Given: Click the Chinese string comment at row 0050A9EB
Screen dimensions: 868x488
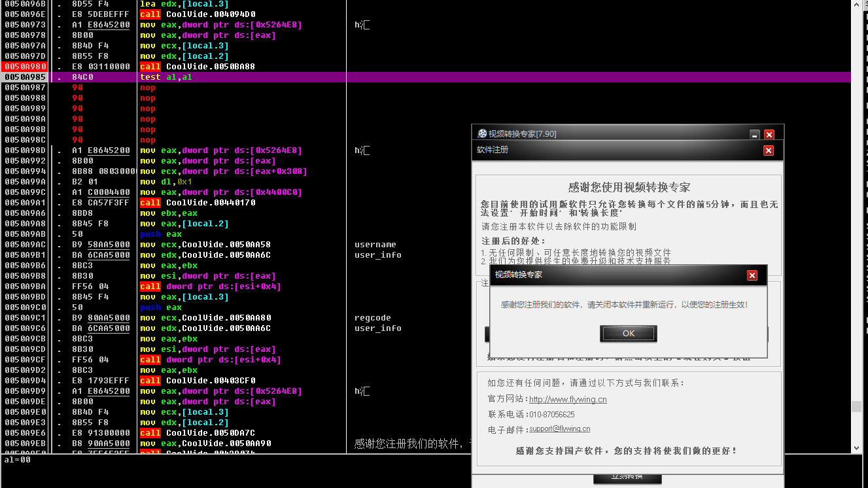Looking at the screenshot, I should (x=413, y=444).
